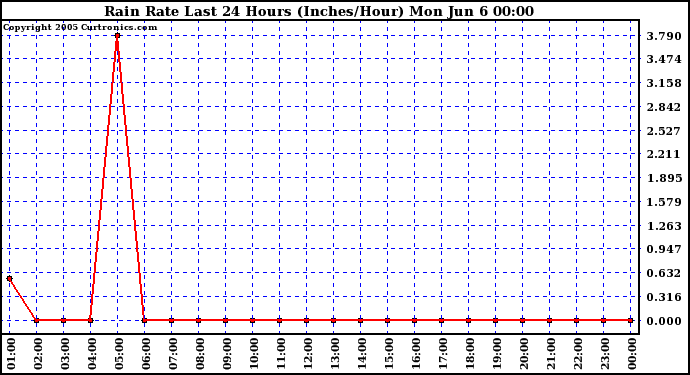Click the 01:00 data point near 0.55
The height and width of the screenshot is (375, 690).
(x=10, y=279)
